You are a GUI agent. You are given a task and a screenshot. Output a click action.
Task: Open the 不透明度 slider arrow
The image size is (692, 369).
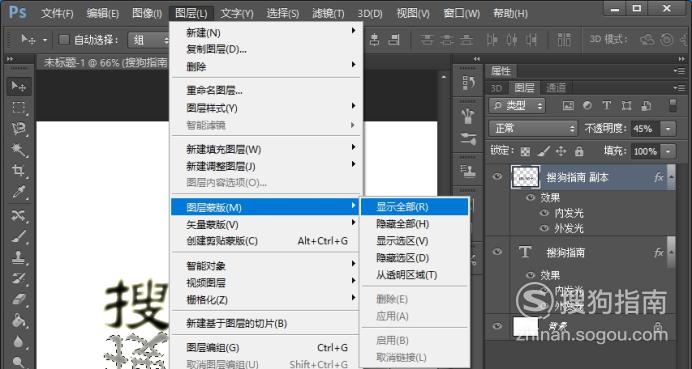[x=669, y=128]
